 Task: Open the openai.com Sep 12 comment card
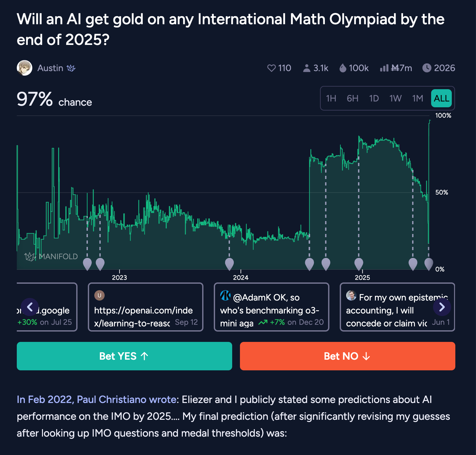tap(146, 307)
